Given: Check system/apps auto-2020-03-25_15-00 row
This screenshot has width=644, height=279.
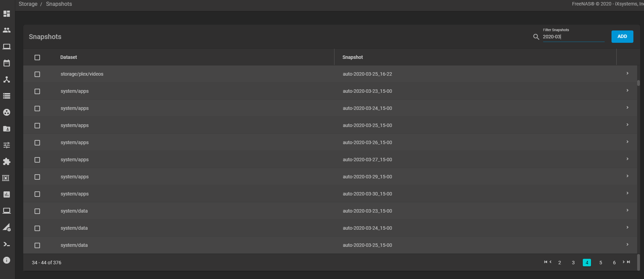Looking at the screenshot, I should point(37,126).
